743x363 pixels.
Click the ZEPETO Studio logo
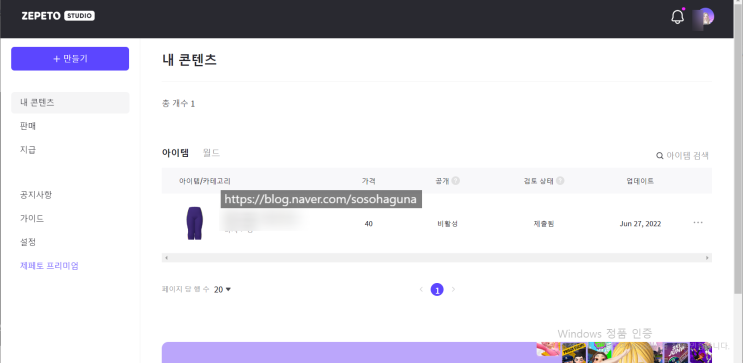[x=58, y=16]
